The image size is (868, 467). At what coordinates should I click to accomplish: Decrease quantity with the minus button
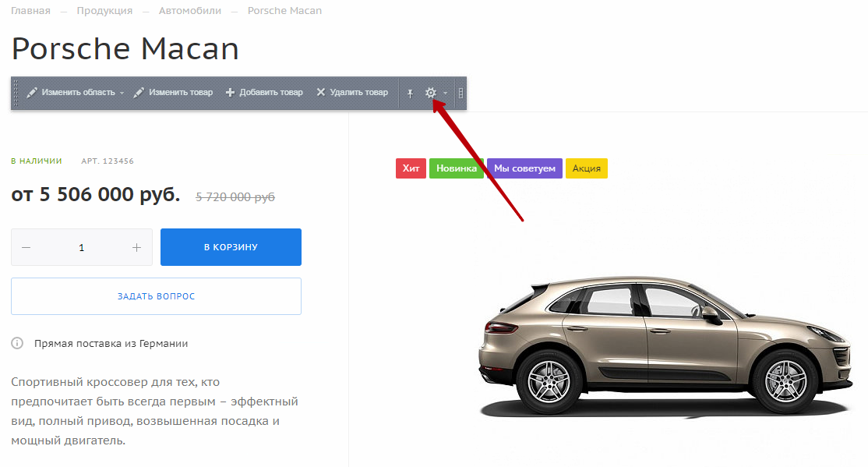[26, 248]
